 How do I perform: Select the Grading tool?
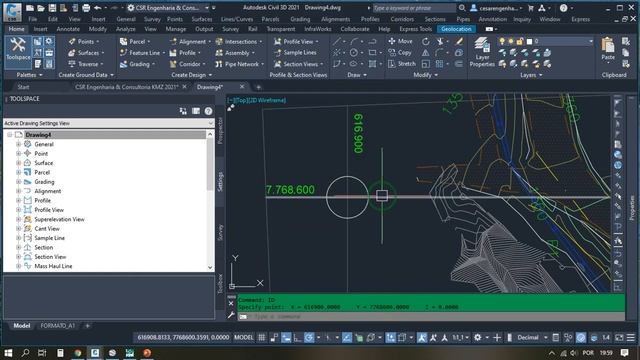137,64
